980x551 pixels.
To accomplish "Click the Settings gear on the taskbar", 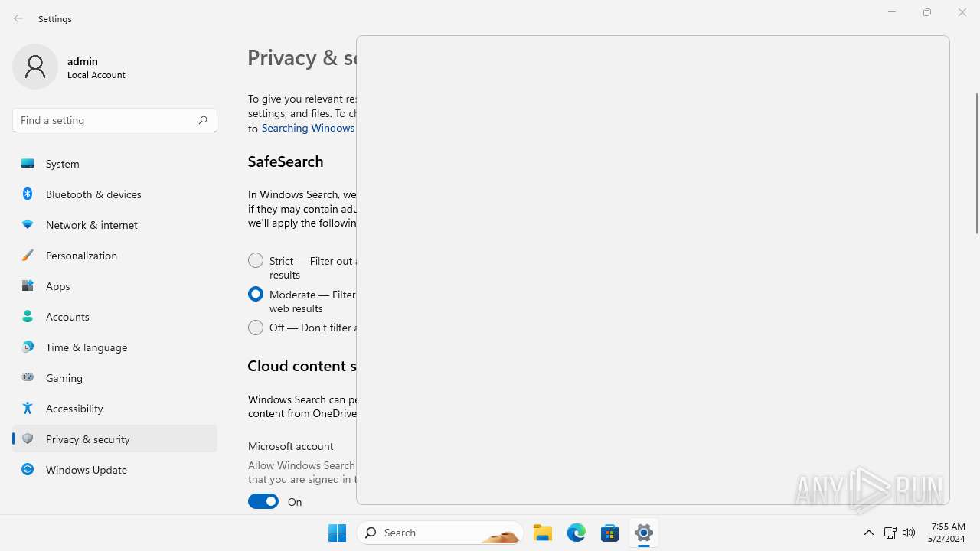I will pos(644,533).
